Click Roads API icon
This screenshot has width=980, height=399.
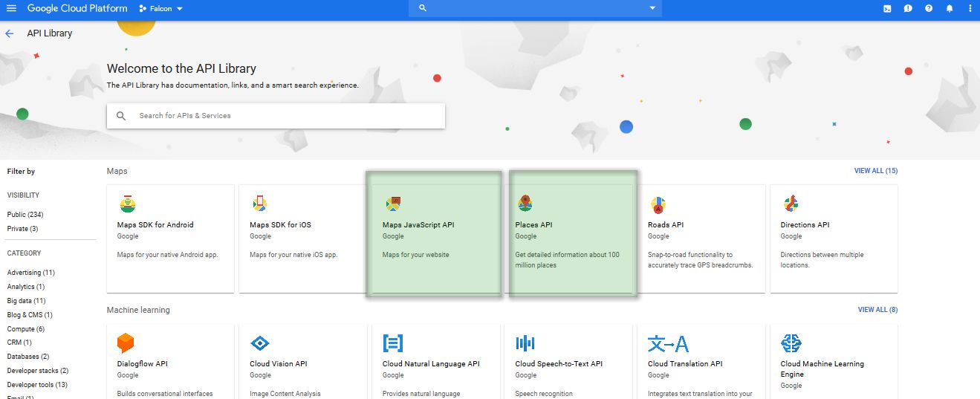pyautogui.click(x=658, y=204)
